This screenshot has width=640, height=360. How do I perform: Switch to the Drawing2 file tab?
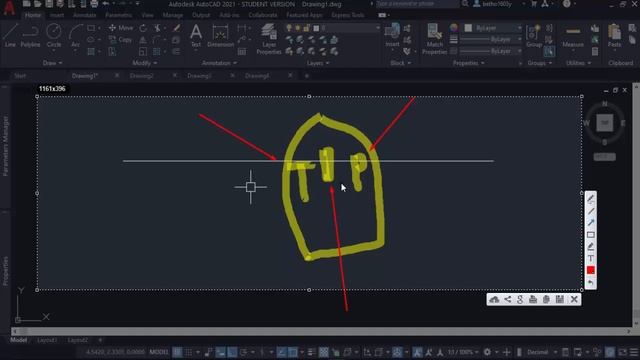[x=142, y=76]
